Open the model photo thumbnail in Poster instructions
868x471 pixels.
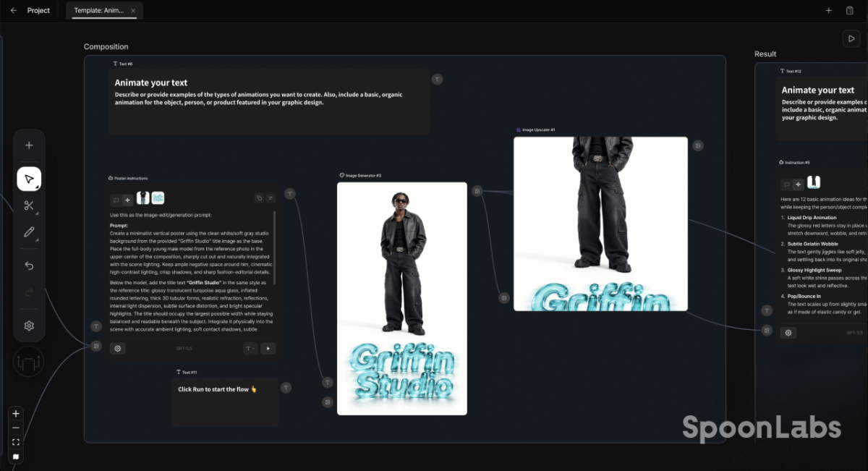pos(143,198)
